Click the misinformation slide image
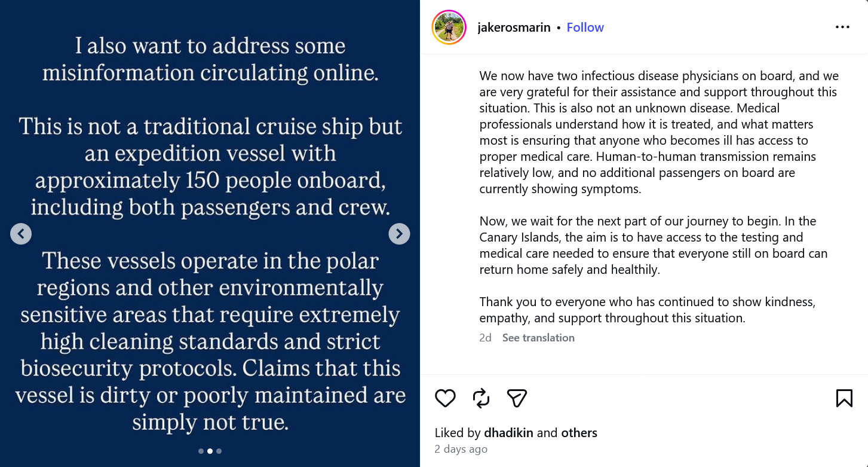 210,233
